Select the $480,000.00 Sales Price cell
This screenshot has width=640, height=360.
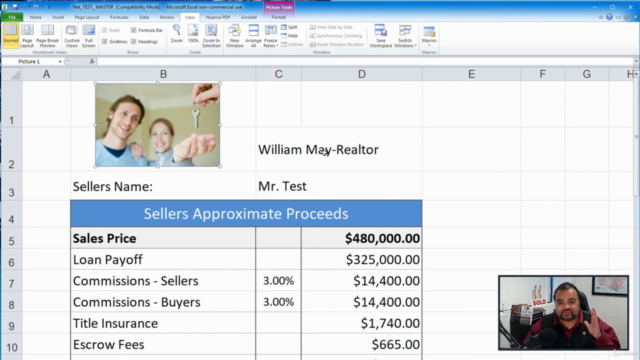pos(362,238)
